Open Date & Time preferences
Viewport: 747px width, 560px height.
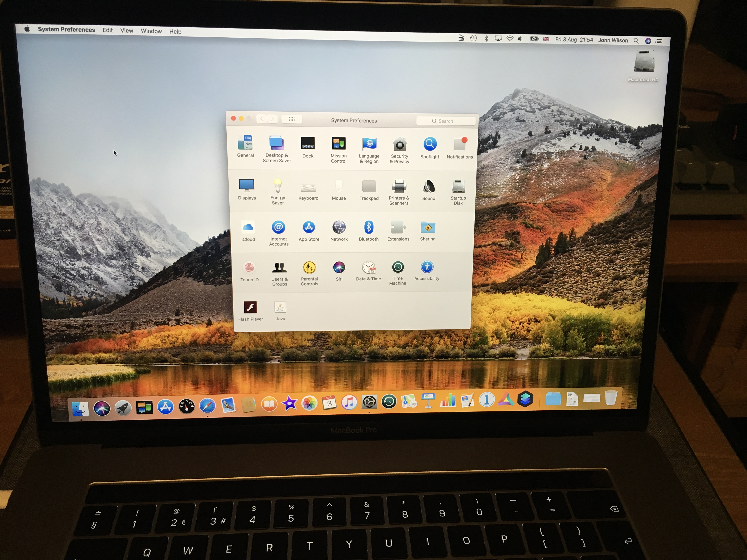tap(368, 271)
